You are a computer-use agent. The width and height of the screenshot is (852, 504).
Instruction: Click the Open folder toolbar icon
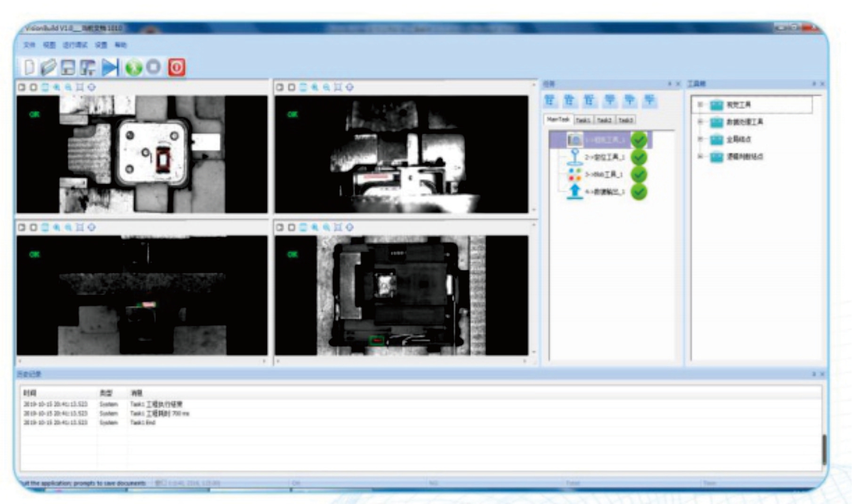point(48,67)
